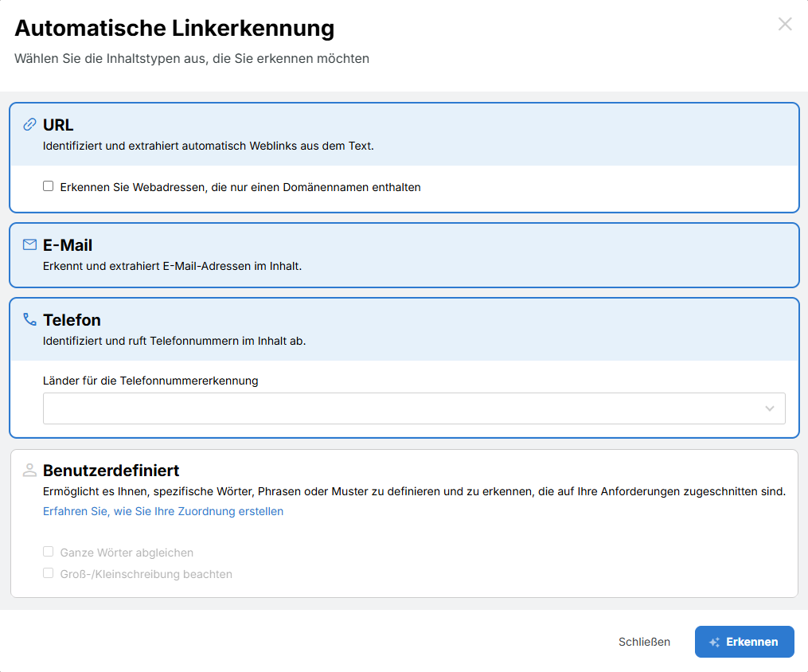Click the Telefon handset icon
808x672 pixels.
(30, 319)
